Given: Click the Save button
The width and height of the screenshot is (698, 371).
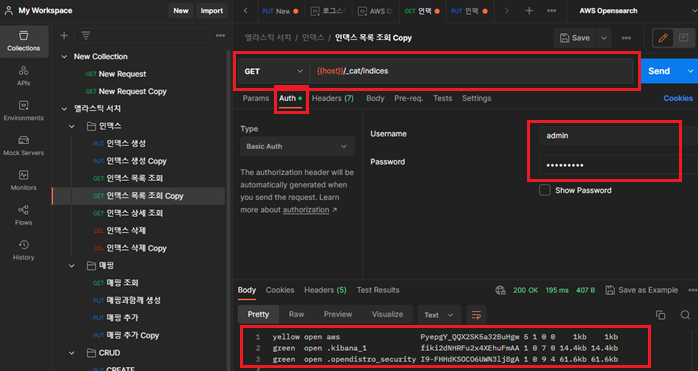Looking at the screenshot, I should point(575,38).
